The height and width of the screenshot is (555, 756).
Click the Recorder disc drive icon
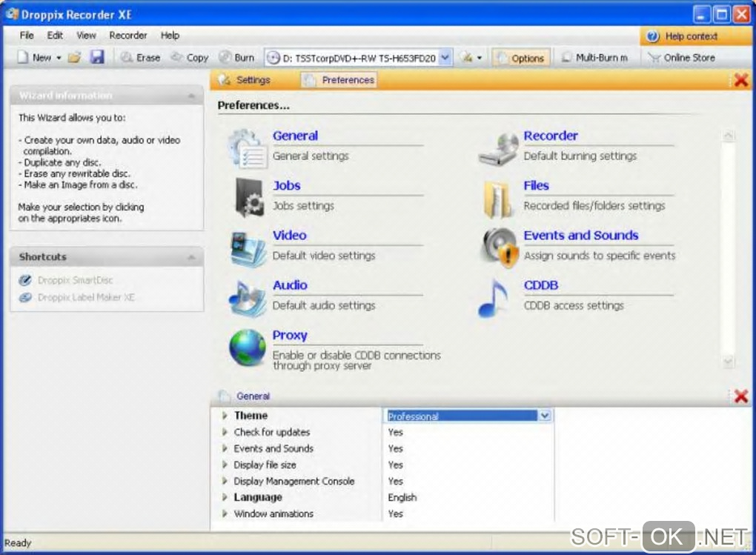[499, 148]
